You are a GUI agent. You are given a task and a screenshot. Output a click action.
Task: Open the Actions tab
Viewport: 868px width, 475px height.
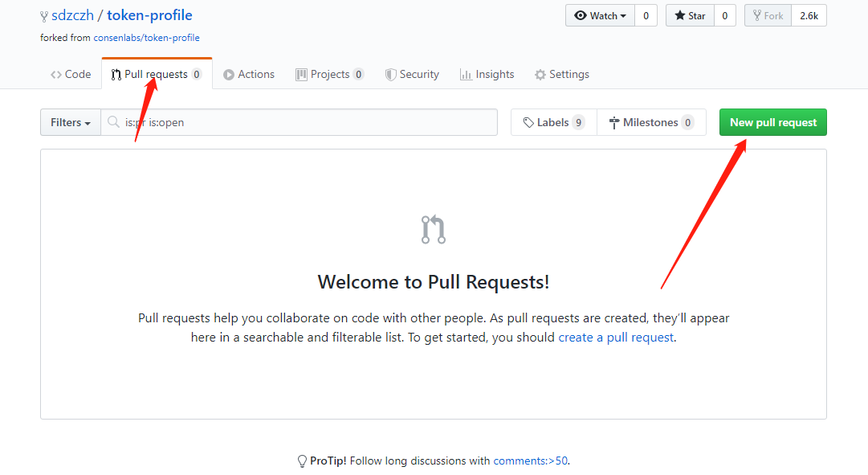click(x=249, y=74)
